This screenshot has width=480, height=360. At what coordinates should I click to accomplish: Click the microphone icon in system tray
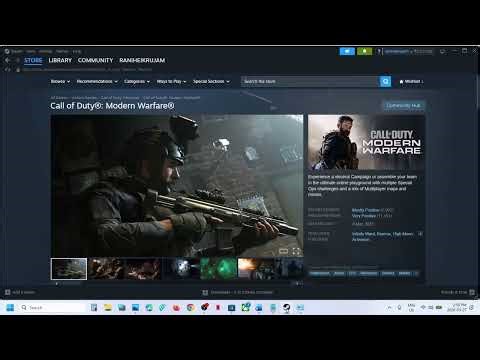click(x=399, y=307)
